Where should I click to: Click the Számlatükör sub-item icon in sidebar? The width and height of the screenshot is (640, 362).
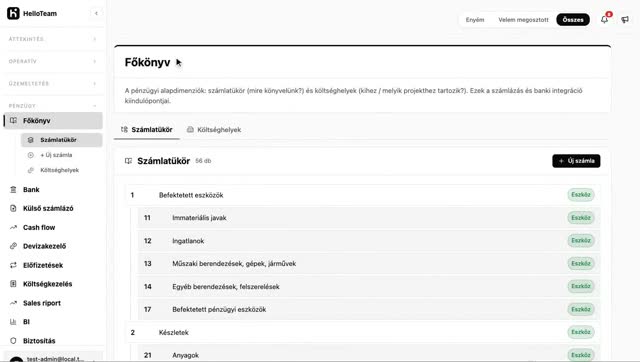click(x=31, y=140)
